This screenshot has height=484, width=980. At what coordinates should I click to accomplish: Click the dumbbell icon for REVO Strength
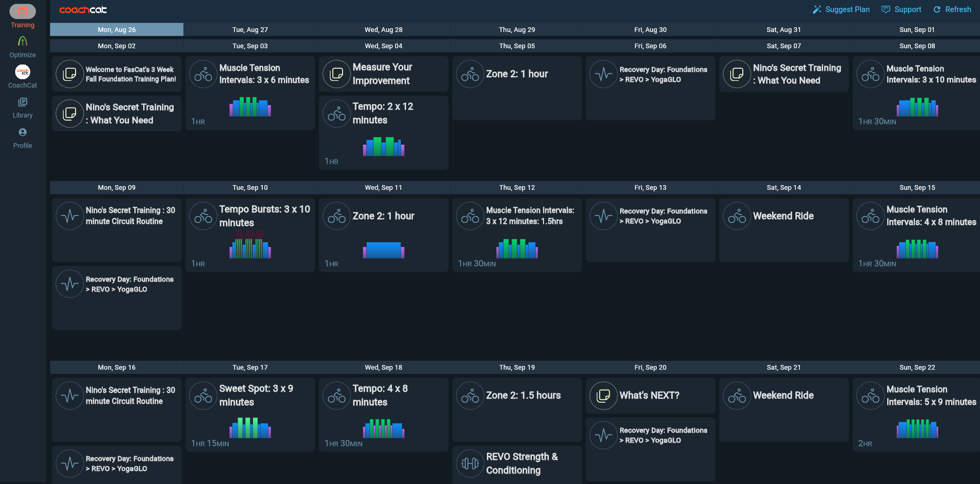(470, 464)
